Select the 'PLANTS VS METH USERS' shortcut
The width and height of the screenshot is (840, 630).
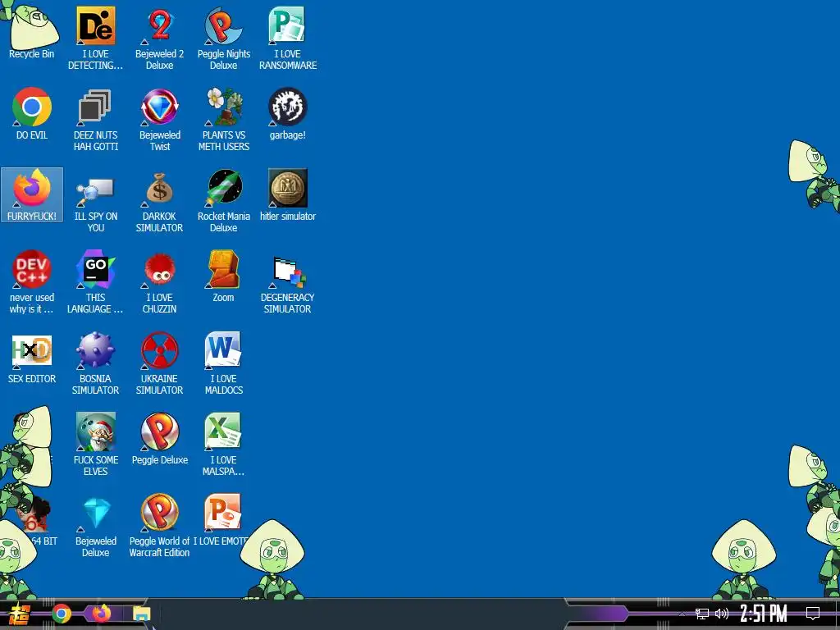223,119
